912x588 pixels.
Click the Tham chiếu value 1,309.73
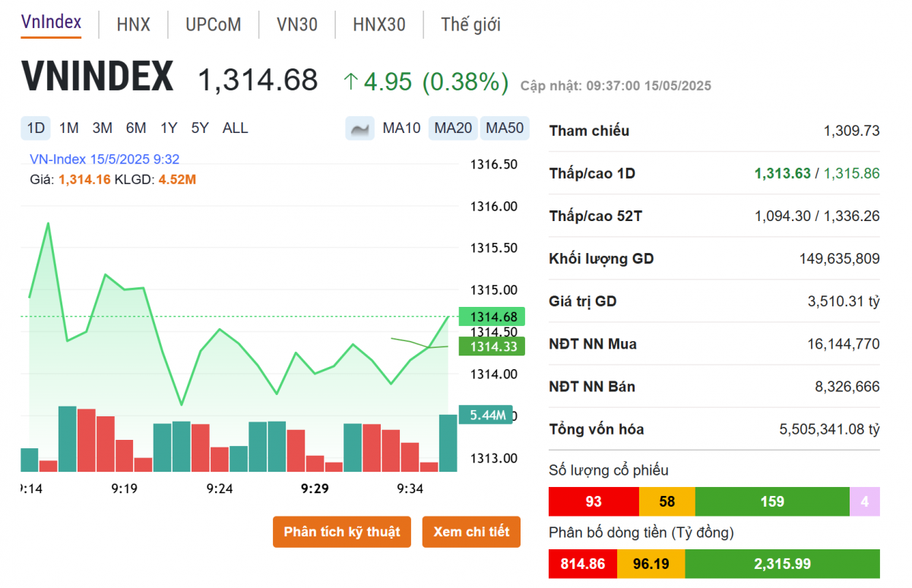pyautogui.click(x=851, y=131)
